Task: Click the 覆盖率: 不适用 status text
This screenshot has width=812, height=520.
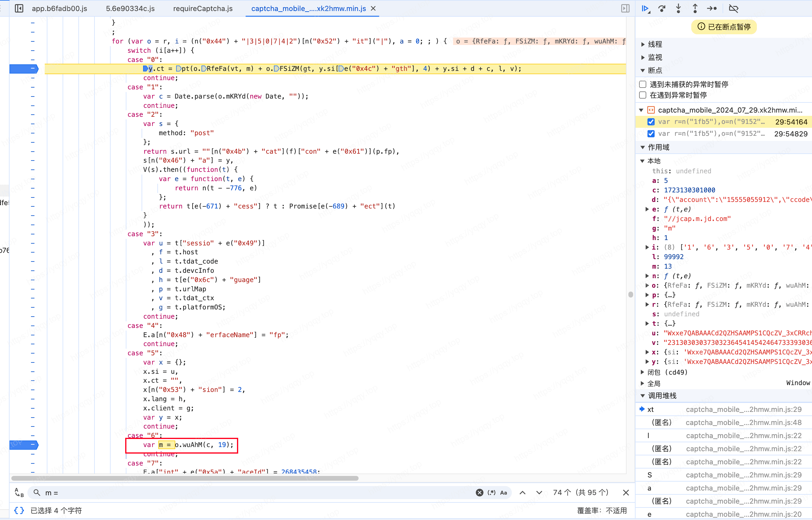Action: (x=602, y=510)
